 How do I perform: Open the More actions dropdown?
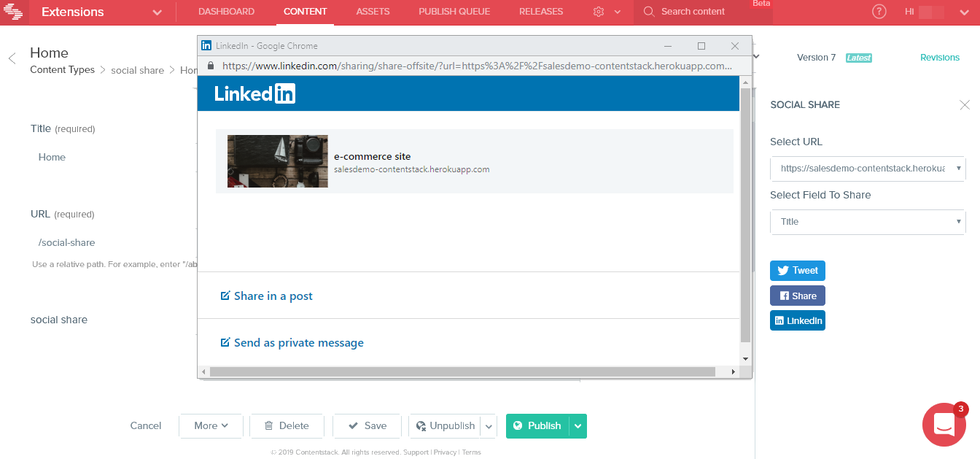pyautogui.click(x=211, y=426)
